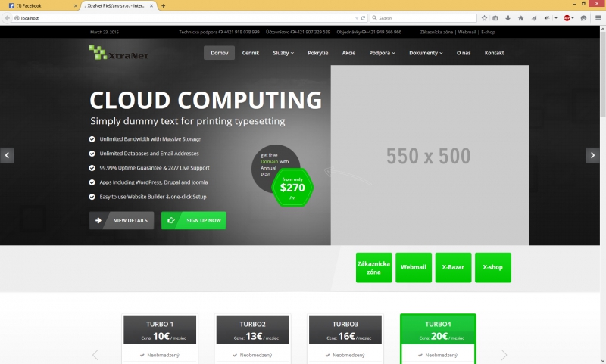Click the Technická podpora phone number
Screen dimensions: 606x364
[x=242, y=32]
